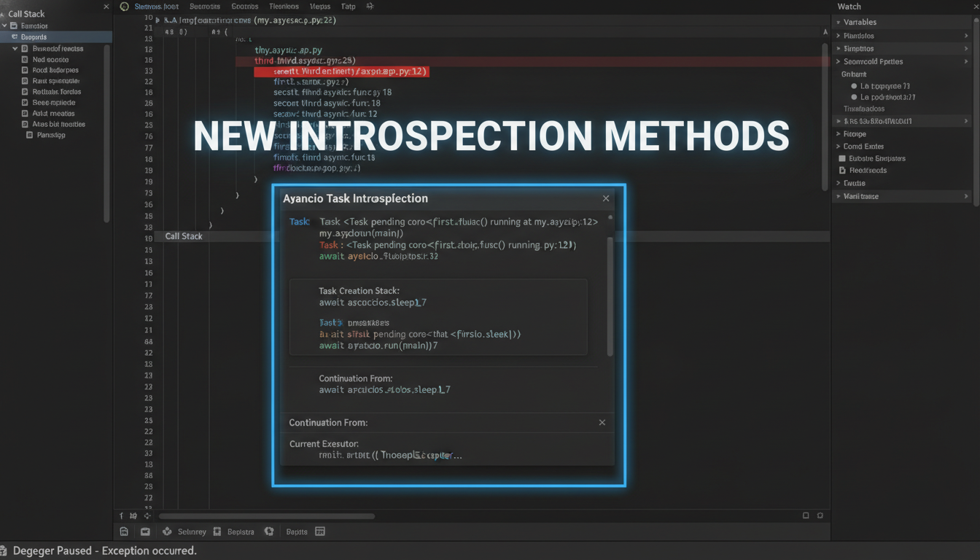
Task: Expand the line 10 fold arrow in the editor
Action: point(158,20)
